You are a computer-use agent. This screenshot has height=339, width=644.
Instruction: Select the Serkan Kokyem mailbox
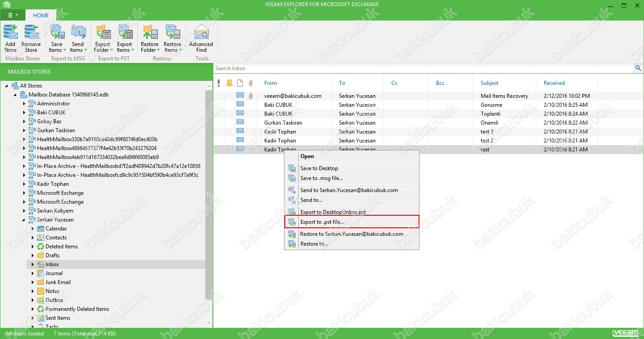coord(55,211)
